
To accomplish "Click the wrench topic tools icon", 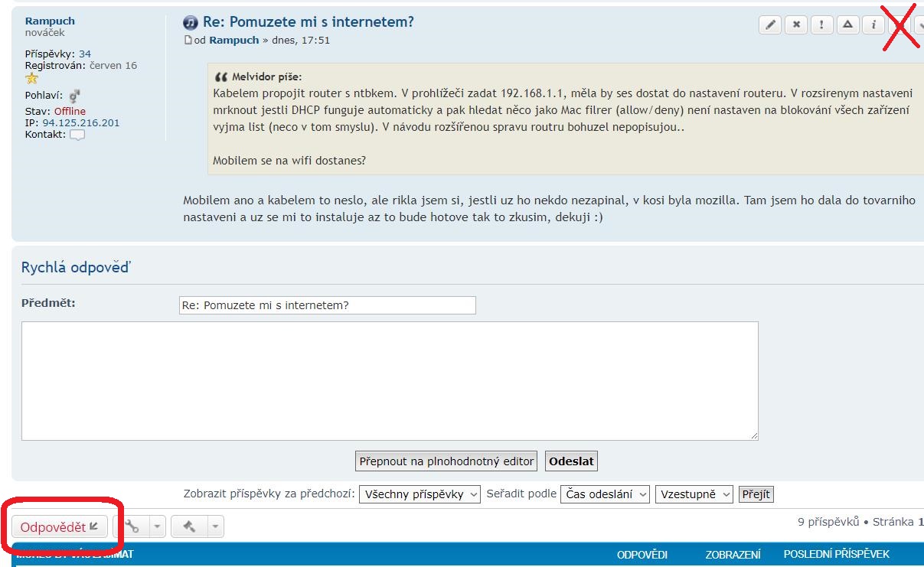I will point(132,526).
